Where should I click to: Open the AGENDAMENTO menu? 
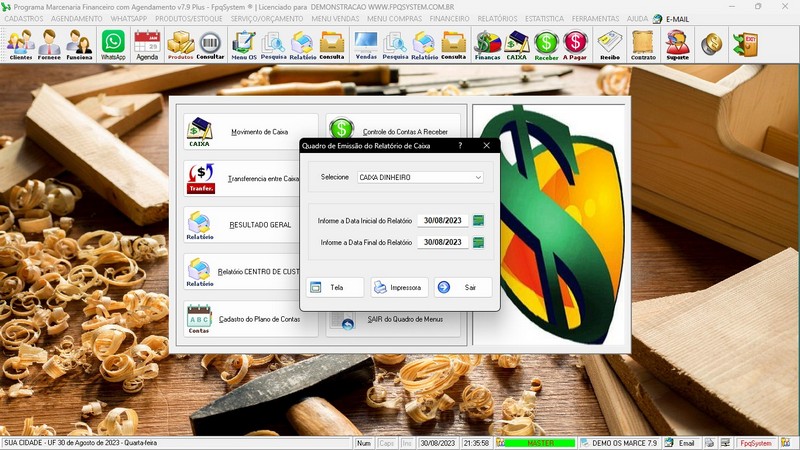(77, 18)
